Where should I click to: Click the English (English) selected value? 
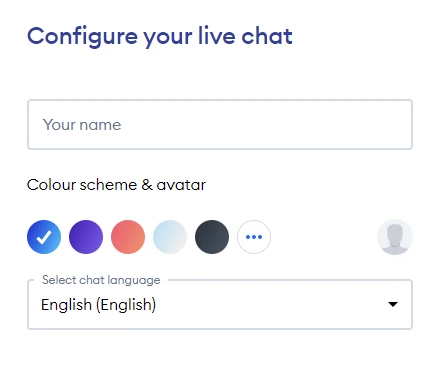98,305
